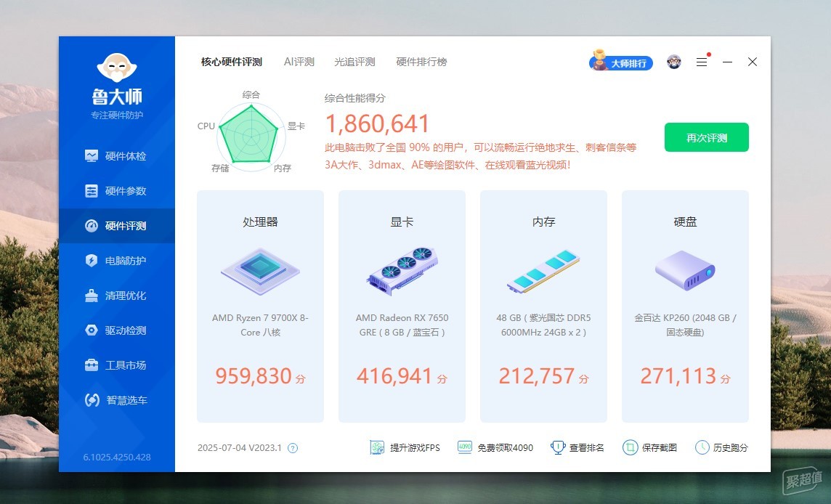831x504 pixels.
Task: Click the 48 GB DDR5 memory description
Action: point(544,325)
